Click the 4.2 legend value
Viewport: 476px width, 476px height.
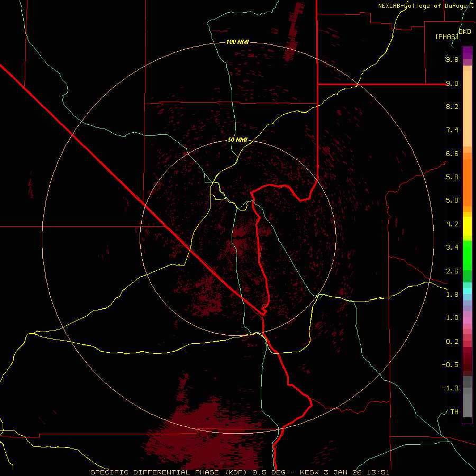452,224
